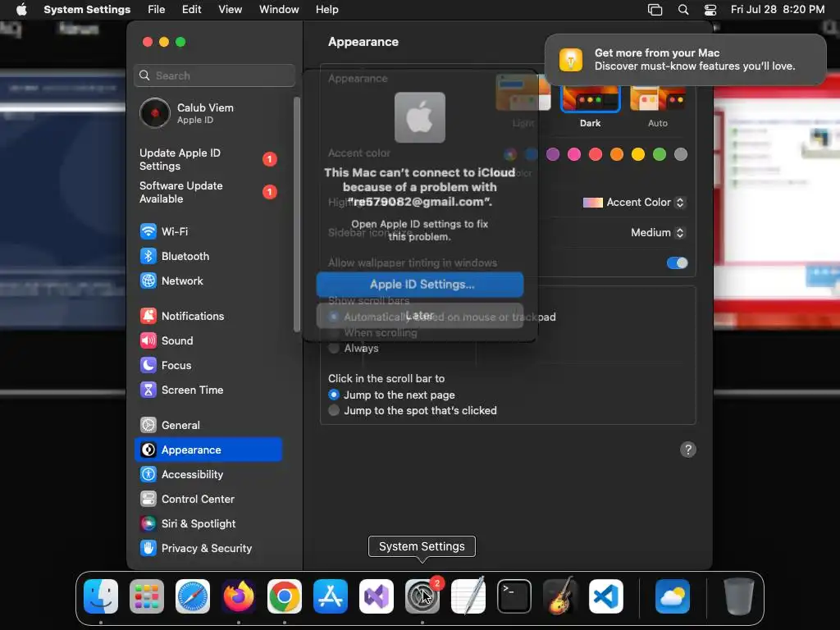Open the System Settings menu
Viewport: 840px width, 630px height.
87,10
